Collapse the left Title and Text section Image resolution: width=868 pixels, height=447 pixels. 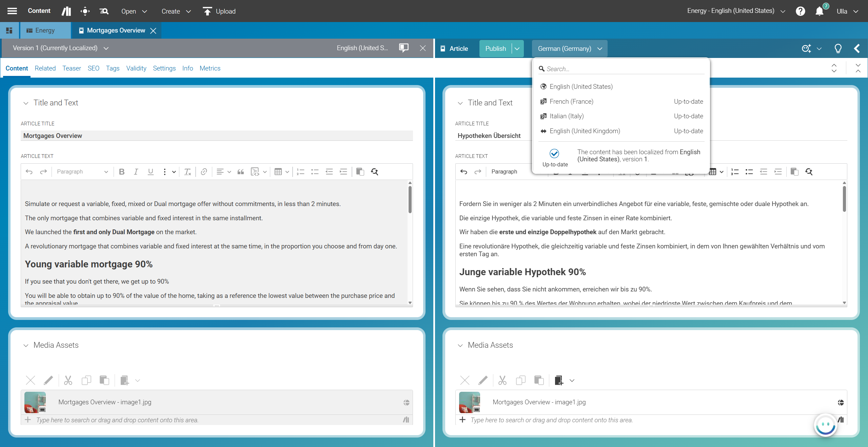[26, 103]
